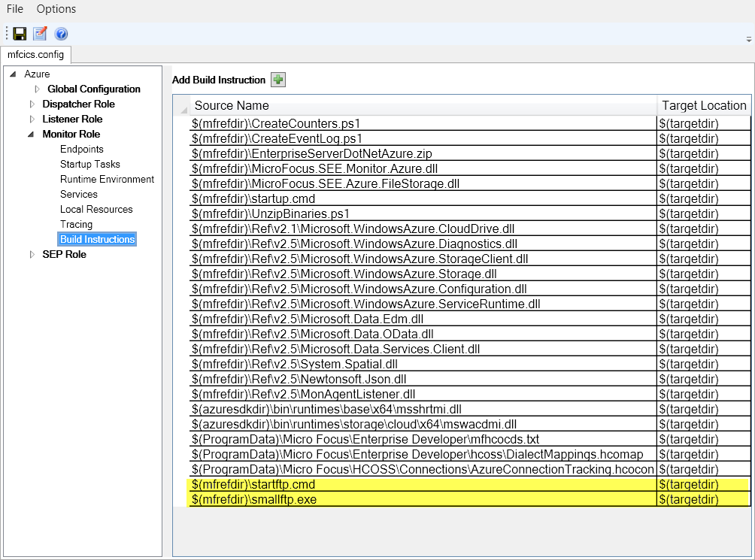Open the File menu
The height and width of the screenshot is (560, 755).
(x=15, y=9)
